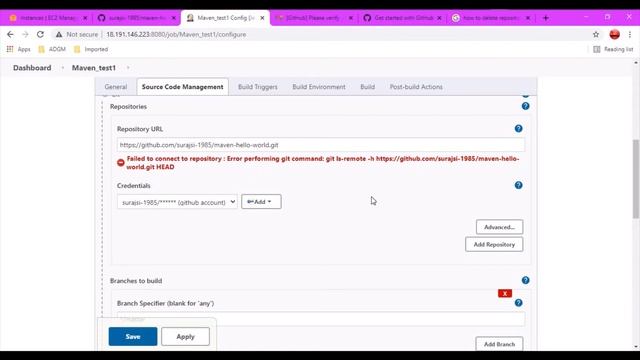Click the Failed to connect error text
The height and width of the screenshot is (360, 640).
322,162
